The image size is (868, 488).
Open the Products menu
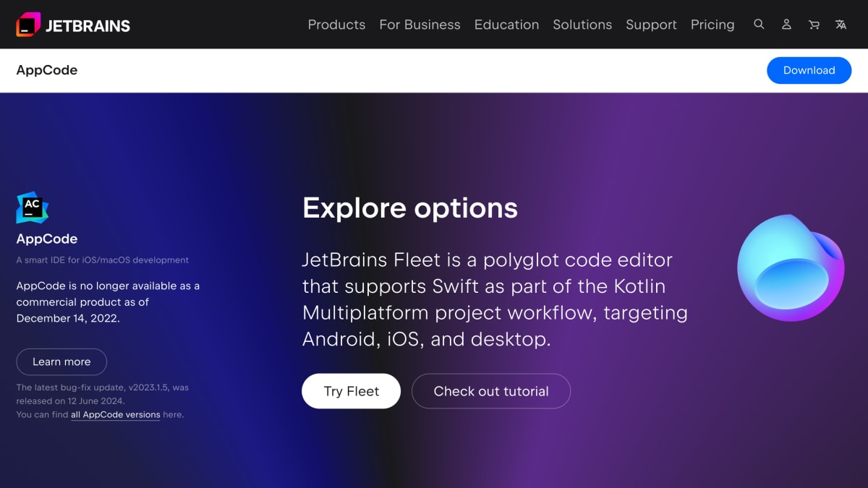click(336, 25)
